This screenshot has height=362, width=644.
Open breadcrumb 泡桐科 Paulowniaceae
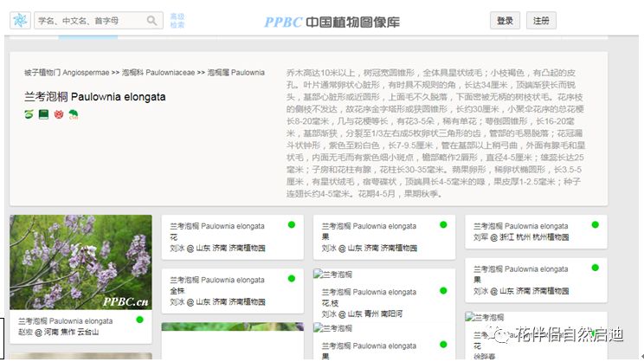click(158, 73)
